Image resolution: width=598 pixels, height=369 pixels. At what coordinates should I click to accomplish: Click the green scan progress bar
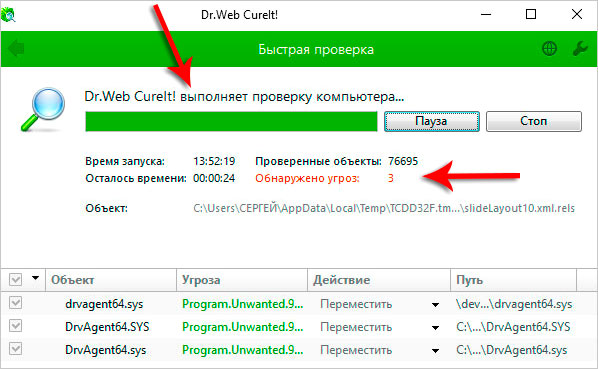(231, 122)
